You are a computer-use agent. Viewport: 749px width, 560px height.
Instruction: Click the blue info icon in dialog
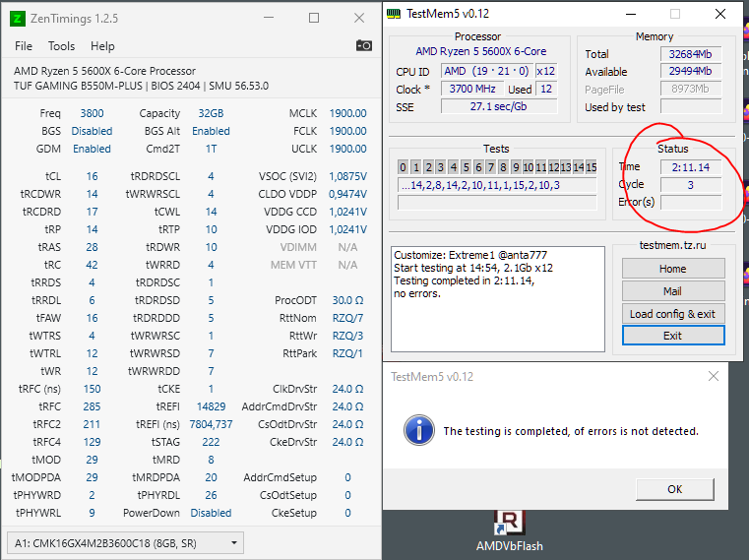coord(419,430)
